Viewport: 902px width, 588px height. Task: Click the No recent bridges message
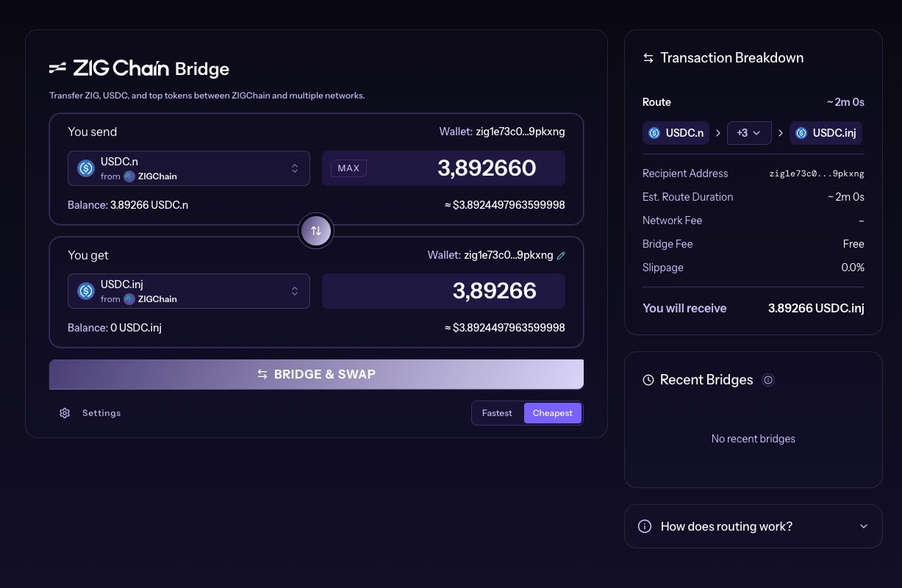[754, 439]
